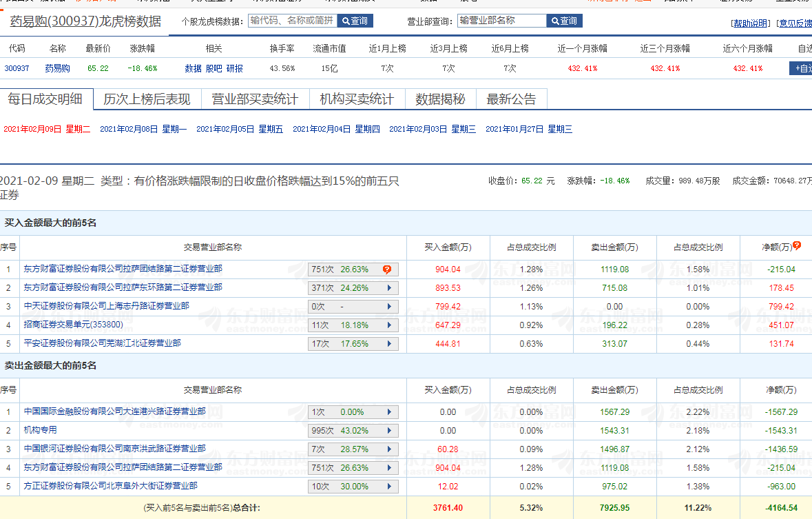The height and width of the screenshot is (519, 812).
Task: Open 中国银河证券南京洪武路证券营业部 link
Action: (x=114, y=449)
